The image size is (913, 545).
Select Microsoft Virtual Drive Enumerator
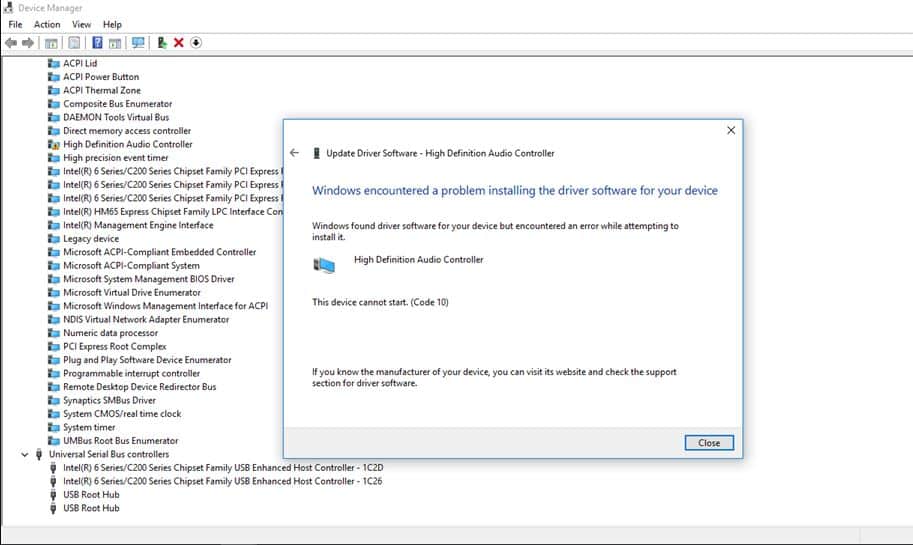132,292
